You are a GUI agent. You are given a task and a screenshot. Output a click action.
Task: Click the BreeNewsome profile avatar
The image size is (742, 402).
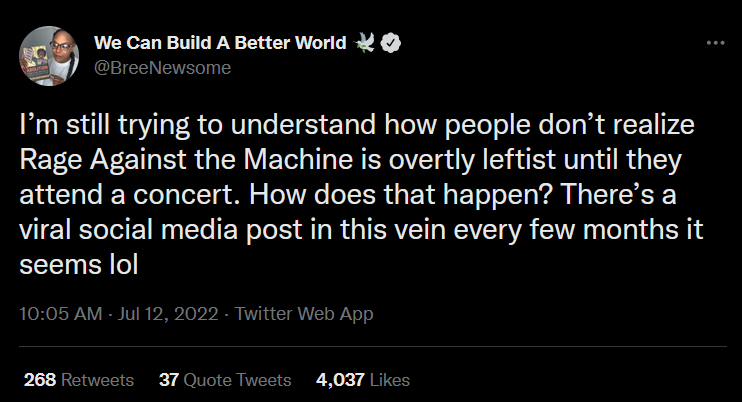(x=46, y=55)
